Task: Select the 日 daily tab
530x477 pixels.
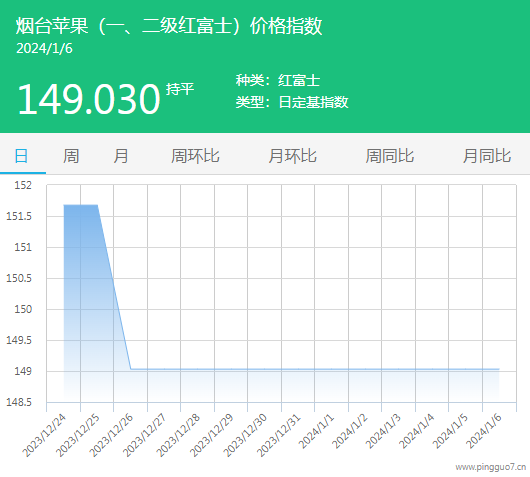Action: point(21,156)
